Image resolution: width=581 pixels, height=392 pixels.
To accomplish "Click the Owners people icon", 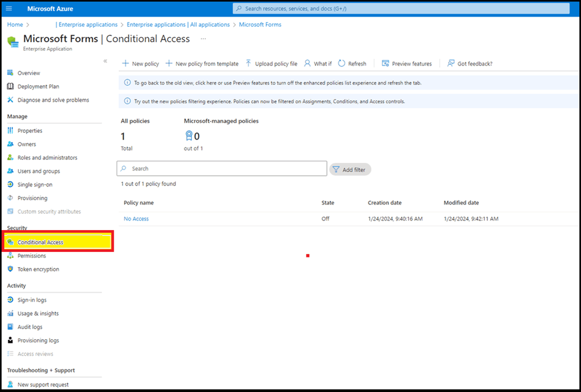I will 10,144.
